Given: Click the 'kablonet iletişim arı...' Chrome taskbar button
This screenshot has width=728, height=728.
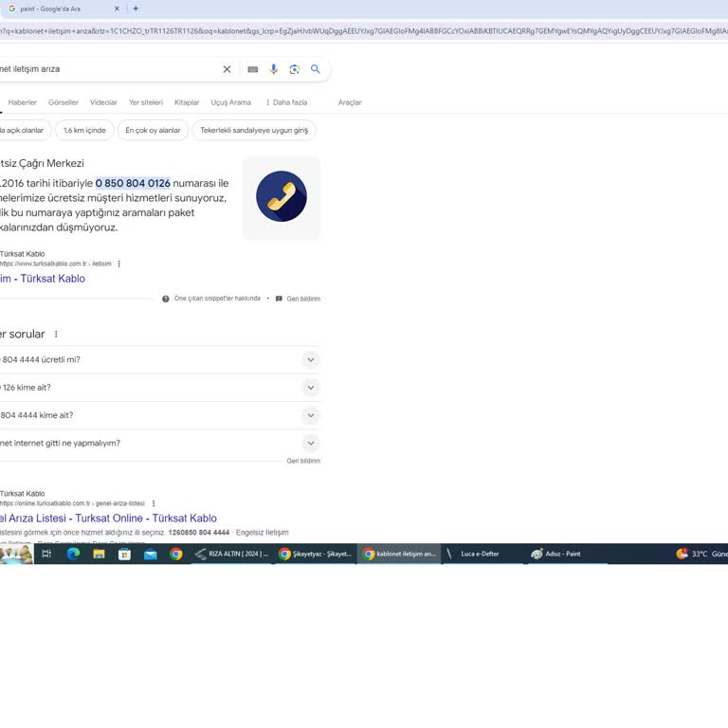Looking at the screenshot, I should pyautogui.click(x=399, y=554).
